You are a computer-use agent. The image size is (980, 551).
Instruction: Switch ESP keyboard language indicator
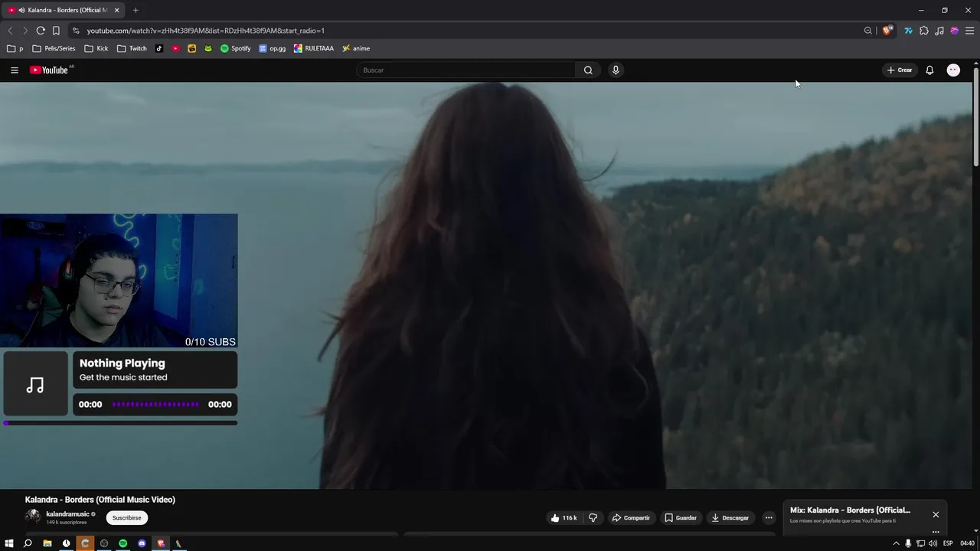[948, 543]
